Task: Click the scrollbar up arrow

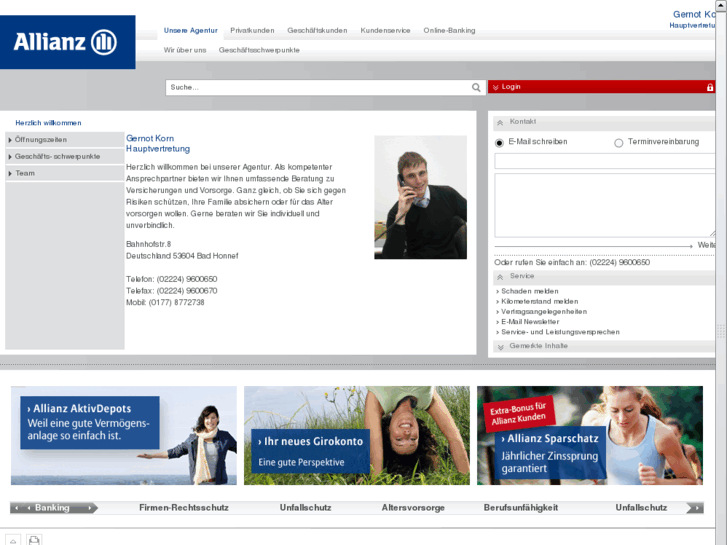Action: (x=721, y=4)
